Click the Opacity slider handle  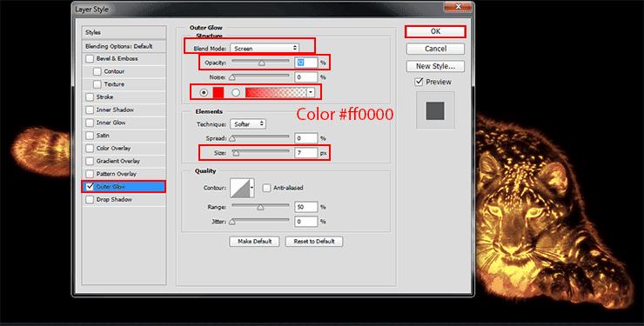pos(261,63)
